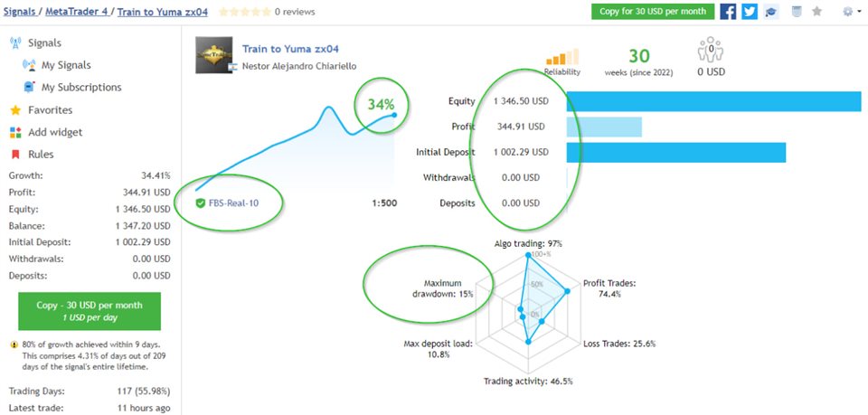Click Copy for 30 USD per month button
Screen dimensions: 868x415
653,12
